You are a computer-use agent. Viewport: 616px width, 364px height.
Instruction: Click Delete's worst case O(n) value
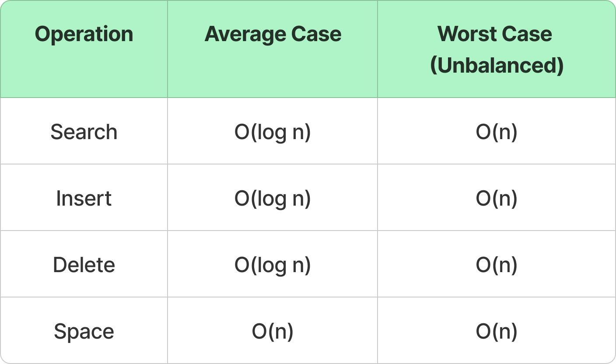[x=497, y=265]
